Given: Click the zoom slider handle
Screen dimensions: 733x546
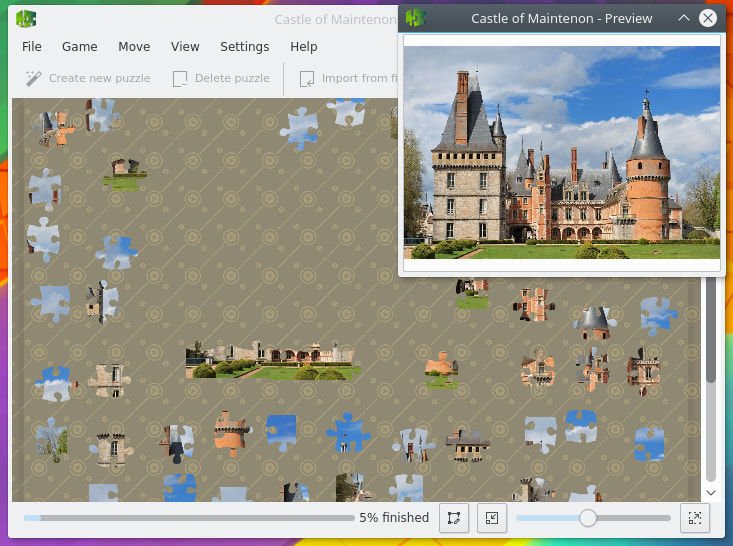Looking at the screenshot, I should click(x=588, y=517).
